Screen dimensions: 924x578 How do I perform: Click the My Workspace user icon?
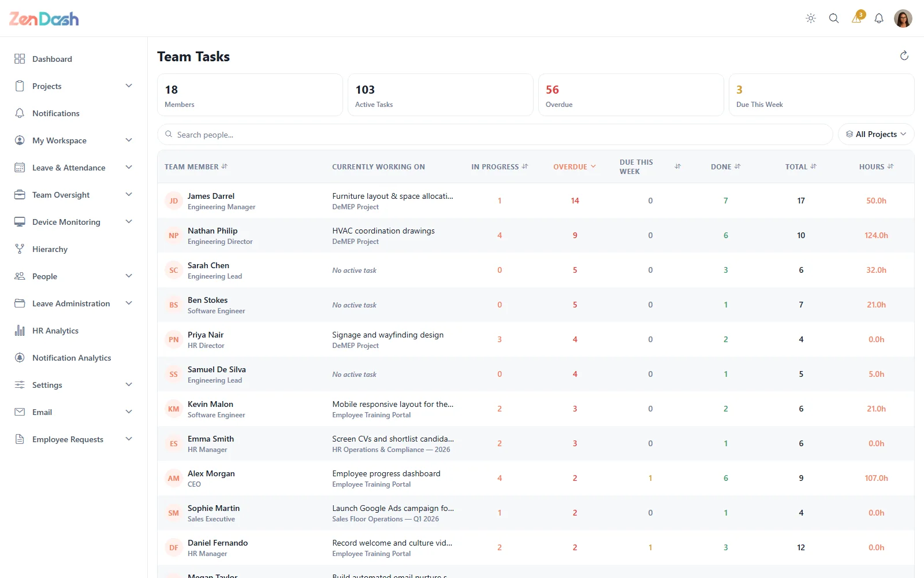coord(20,140)
